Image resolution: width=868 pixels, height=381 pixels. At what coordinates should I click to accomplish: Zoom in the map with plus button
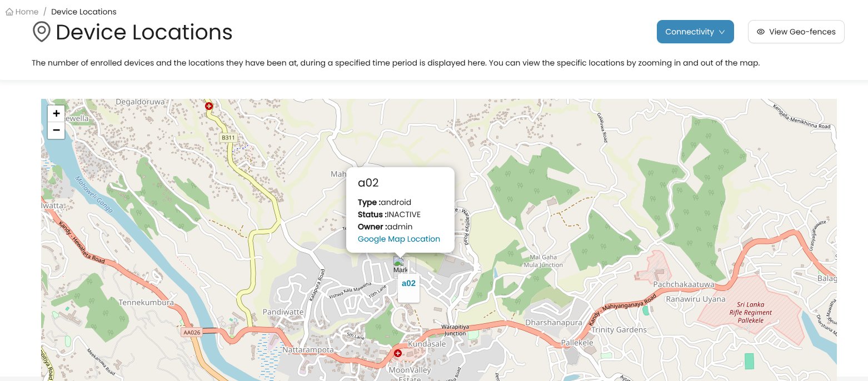(x=56, y=114)
